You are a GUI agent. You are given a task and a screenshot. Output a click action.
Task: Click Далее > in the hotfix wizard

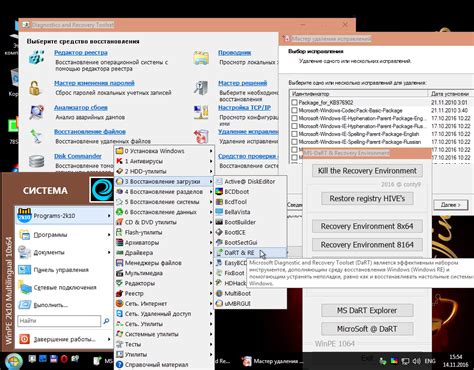[x=451, y=205]
